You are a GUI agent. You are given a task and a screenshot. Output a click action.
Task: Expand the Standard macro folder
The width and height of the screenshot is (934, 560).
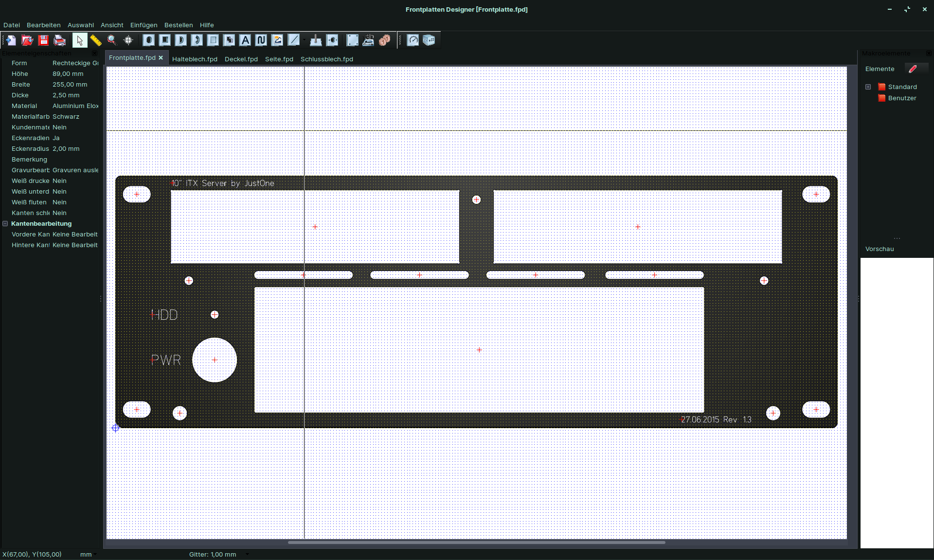click(x=868, y=87)
